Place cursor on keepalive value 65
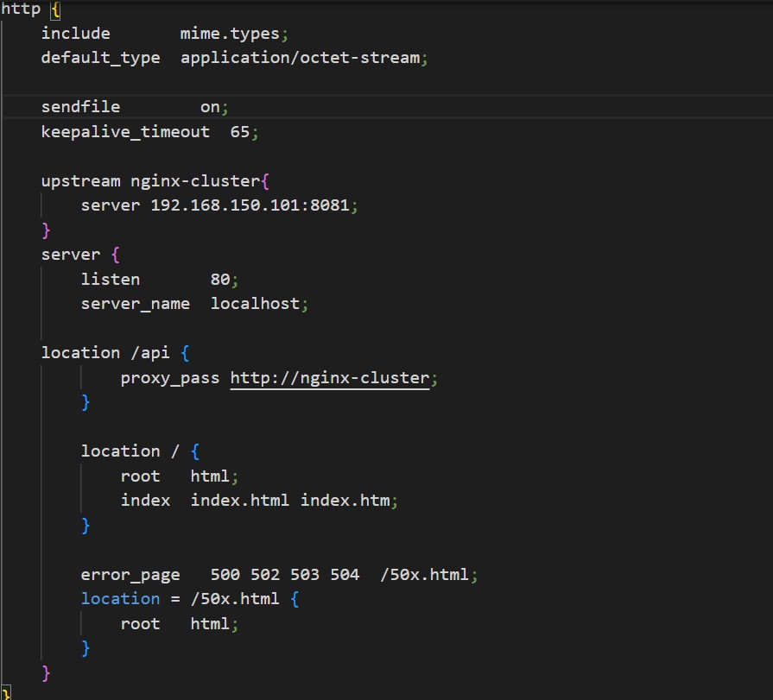 240,132
